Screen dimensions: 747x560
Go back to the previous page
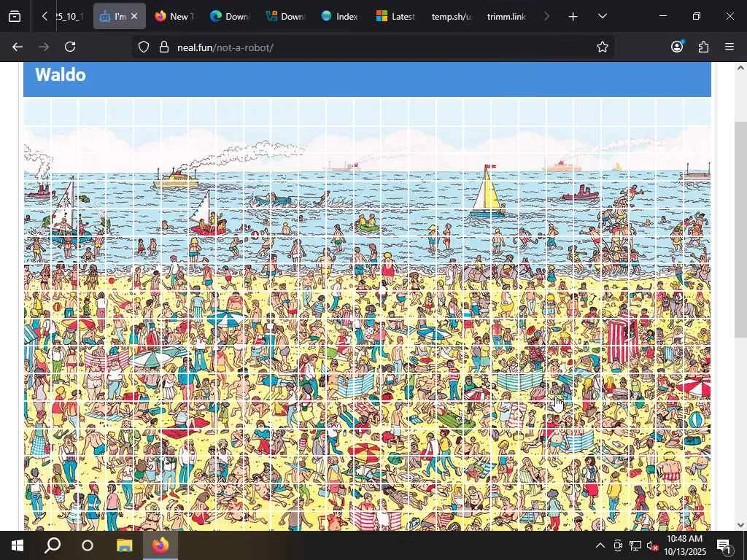coord(18,47)
